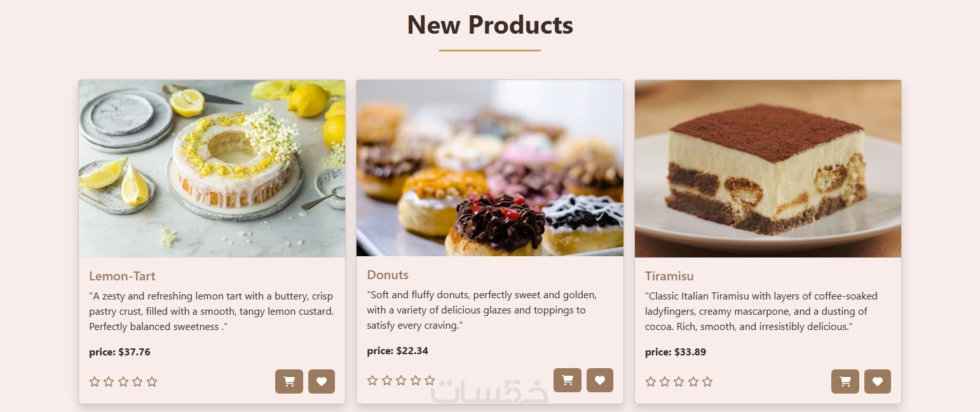Give Donuts a three-star rating

[401, 380]
